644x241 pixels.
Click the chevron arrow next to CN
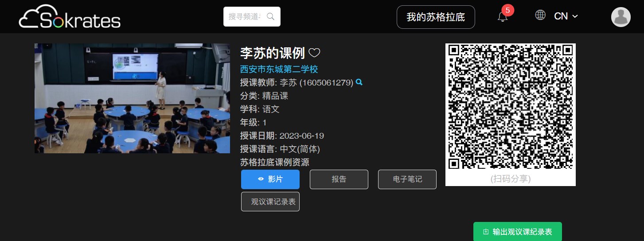575,16
